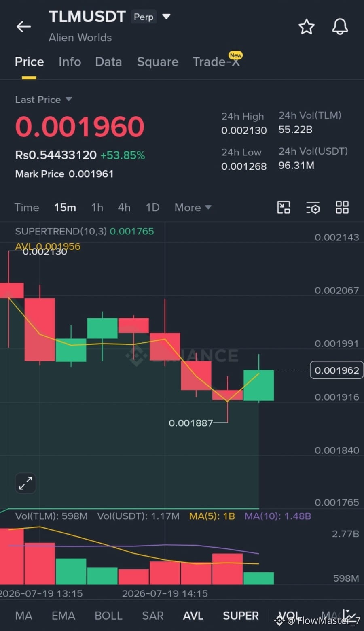Image resolution: width=364 pixels, height=631 pixels.
Task: Open the indicator chart icon at bottom right
Action: 349,616
